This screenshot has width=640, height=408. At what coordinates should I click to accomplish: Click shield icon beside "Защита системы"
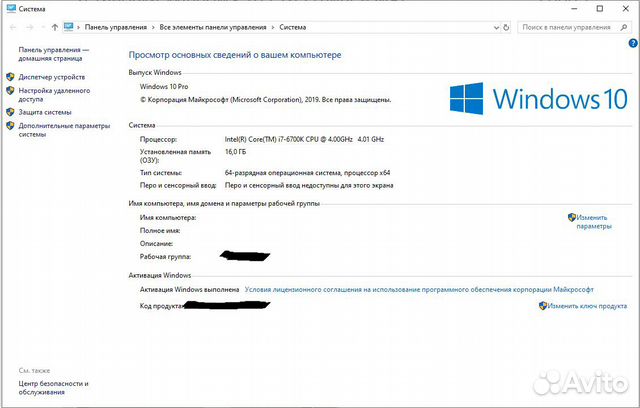tap(11, 112)
